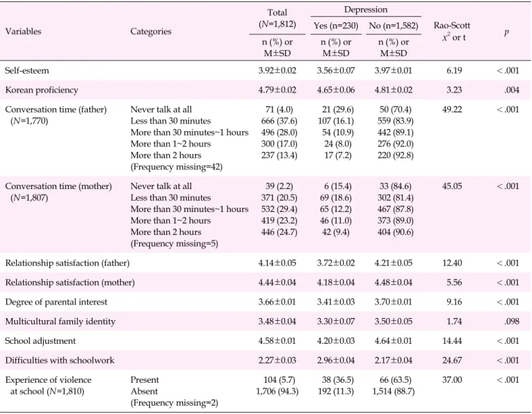Screen dimensions: 532x414
Task: Select '(Frequency missing=42)' note
Action: click(x=177, y=167)
